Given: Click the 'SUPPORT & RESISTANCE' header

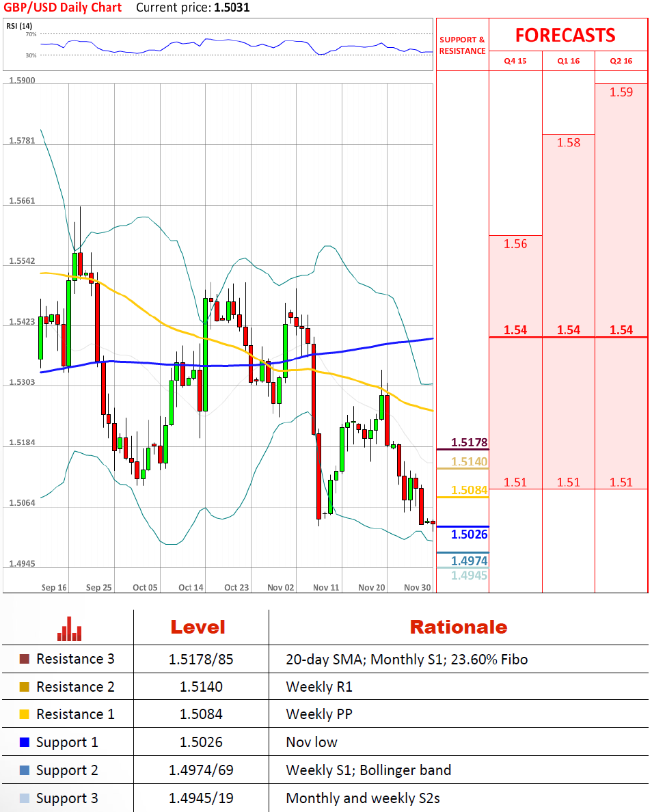Looking at the screenshot, I should click(x=463, y=45).
